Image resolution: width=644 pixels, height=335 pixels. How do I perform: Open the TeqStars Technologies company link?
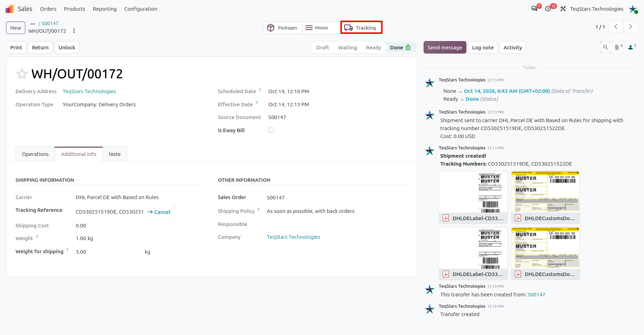pyautogui.click(x=293, y=237)
